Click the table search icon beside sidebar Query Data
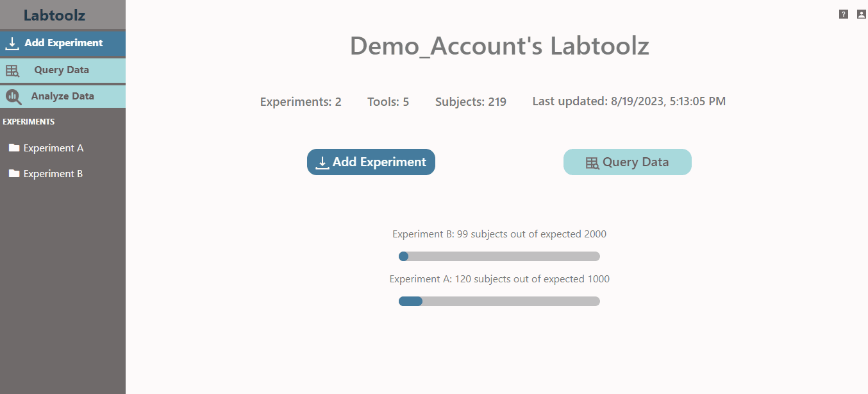Viewport: 868px width, 394px height. click(x=12, y=71)
